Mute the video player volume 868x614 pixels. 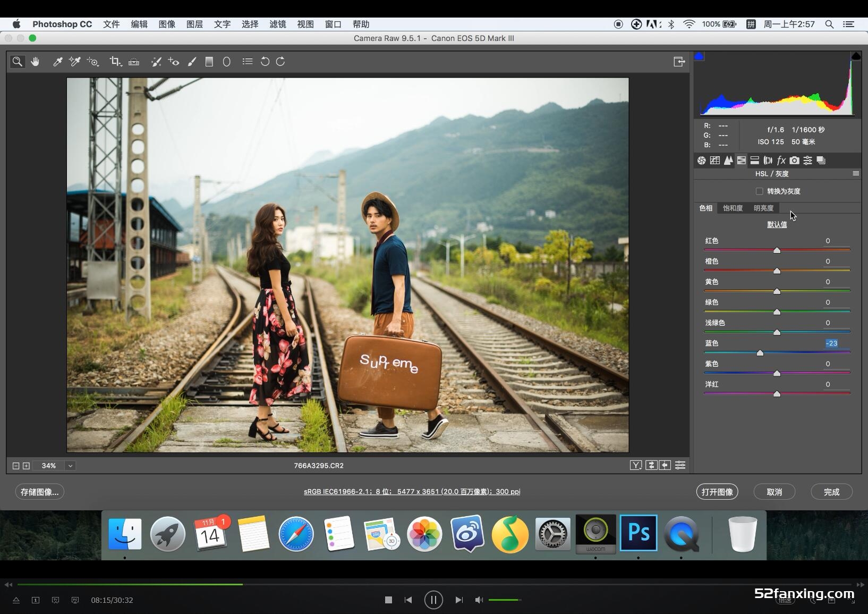[x=479, y=600]
